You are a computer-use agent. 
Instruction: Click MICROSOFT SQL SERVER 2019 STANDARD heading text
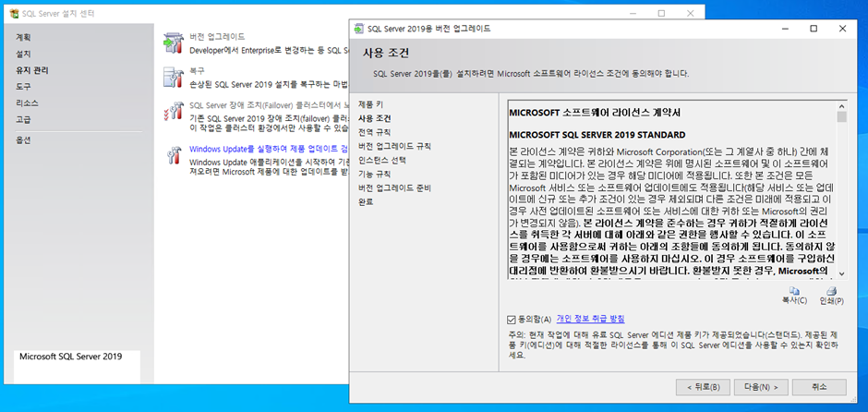tap(597, 135)
